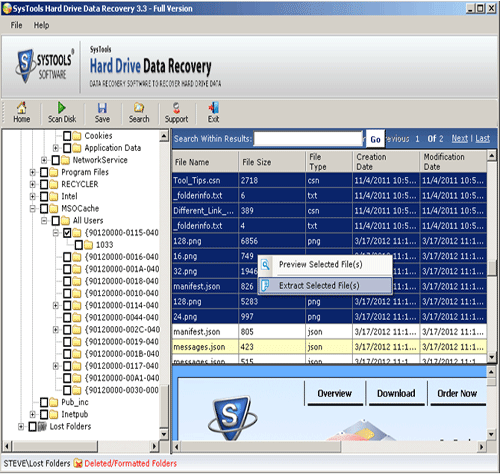Click the Lost Folders drive icon
The height and width of the screenshot is (475, 500).
pos(42,426)
